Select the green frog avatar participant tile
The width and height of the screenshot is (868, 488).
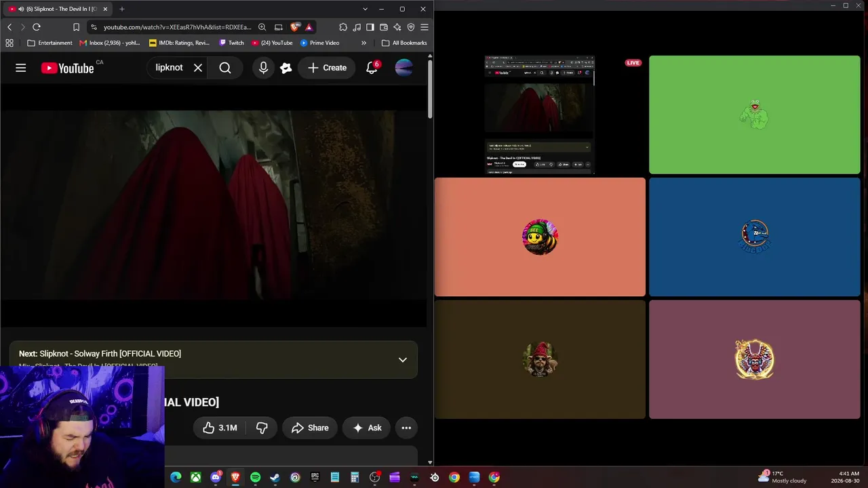tap(755, 115)
